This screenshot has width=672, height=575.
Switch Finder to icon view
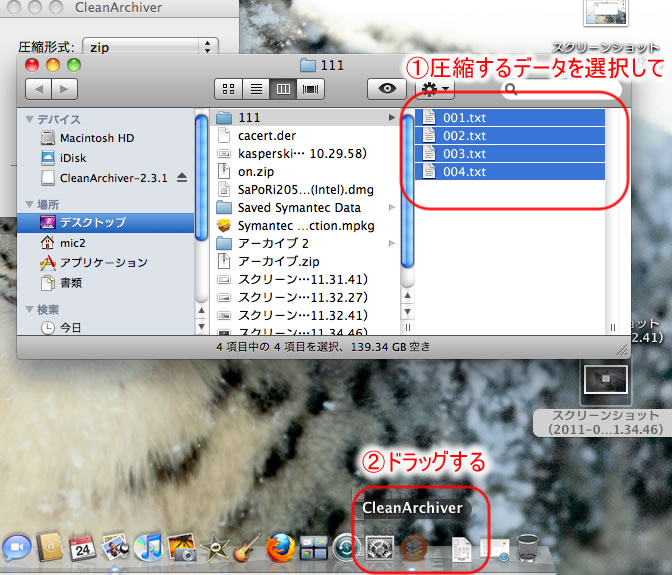[x=228, y=89]
